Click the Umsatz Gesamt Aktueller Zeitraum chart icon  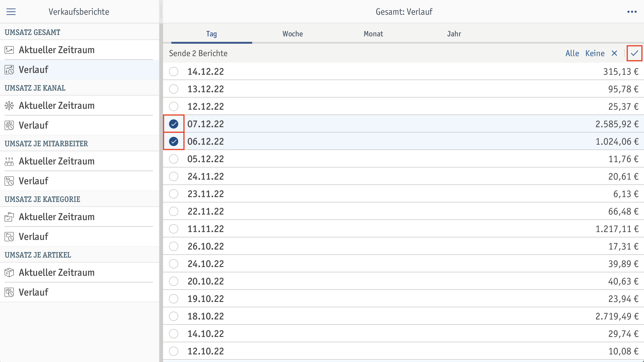pyautogui.click(x=9, y=50)
